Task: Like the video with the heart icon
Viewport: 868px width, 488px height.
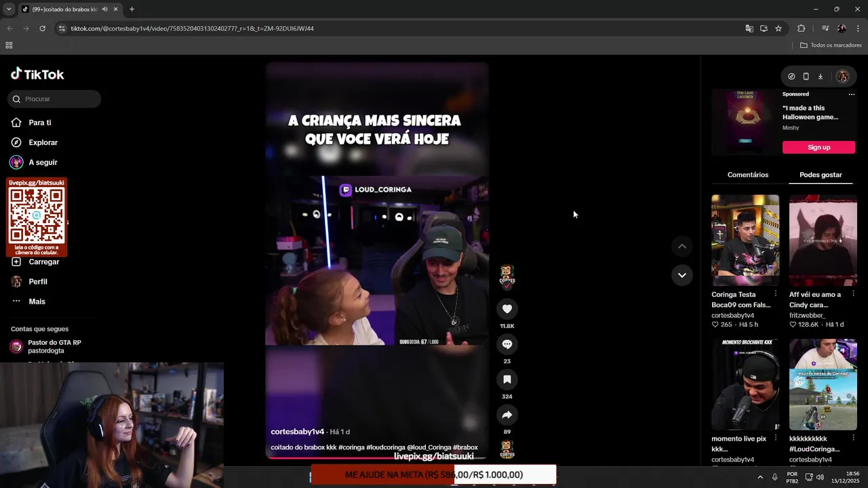Action: [x=507, y=309]
